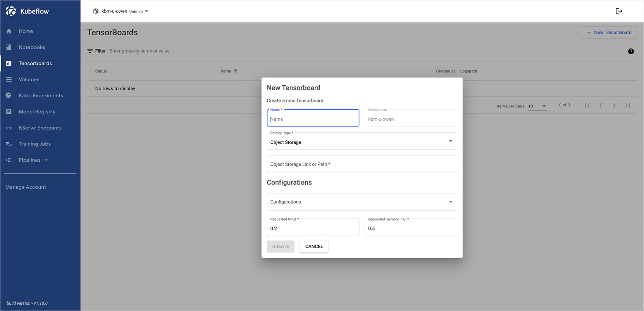Open the Storage Type dropdown
Viewport: 644px width, 311px height.
point(362,141)
